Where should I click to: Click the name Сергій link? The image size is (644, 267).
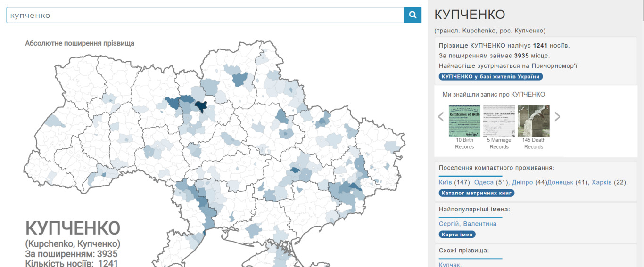pos(448,224)
